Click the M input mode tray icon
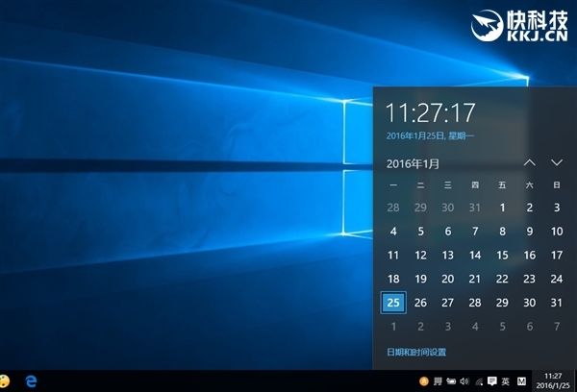The width and height of the screenshot is (577, 392). 522,381
